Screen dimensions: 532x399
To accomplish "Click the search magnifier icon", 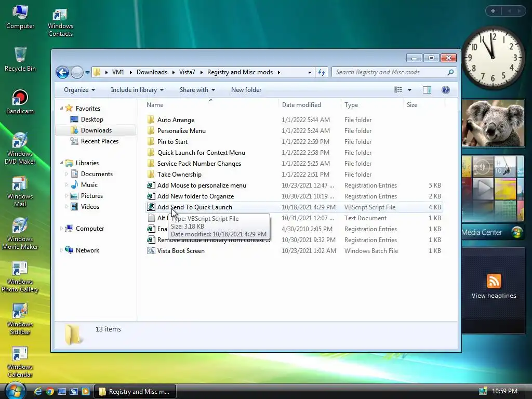I will click(x=450, y=72).
